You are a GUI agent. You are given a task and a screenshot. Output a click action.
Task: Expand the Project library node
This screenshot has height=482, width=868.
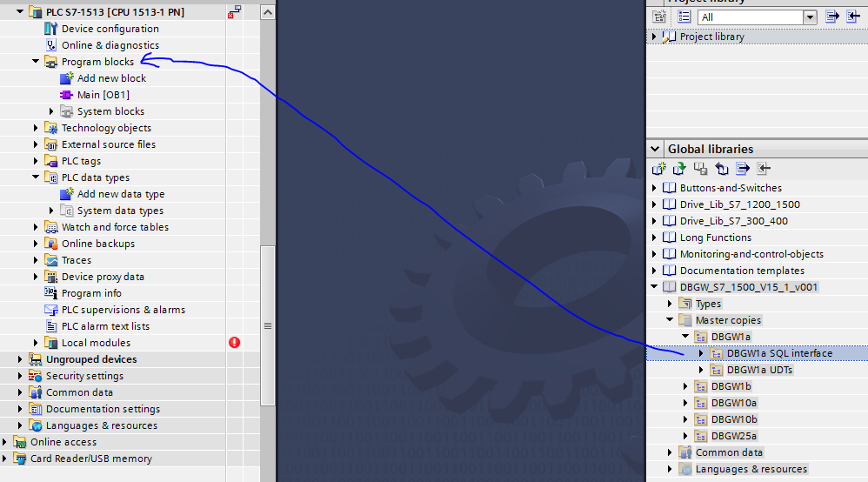(x=654, y=37)
